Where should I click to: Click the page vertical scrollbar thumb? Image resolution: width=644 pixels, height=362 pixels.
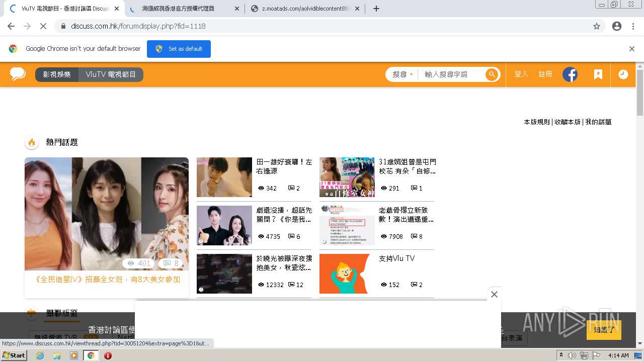[639, 93]
